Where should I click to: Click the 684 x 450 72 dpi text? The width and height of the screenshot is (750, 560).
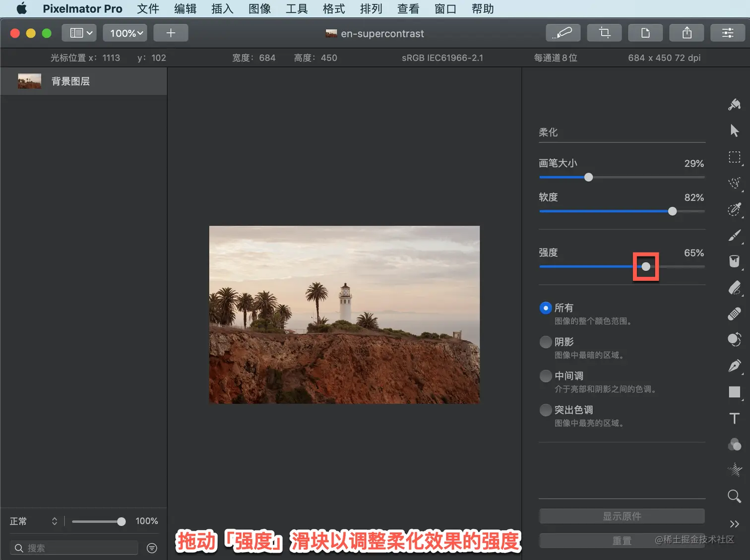click(664, 58)
